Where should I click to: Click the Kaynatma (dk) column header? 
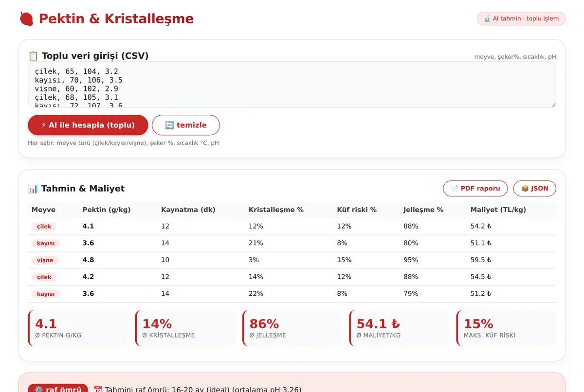pyautogui.click(x=188, y=210)
